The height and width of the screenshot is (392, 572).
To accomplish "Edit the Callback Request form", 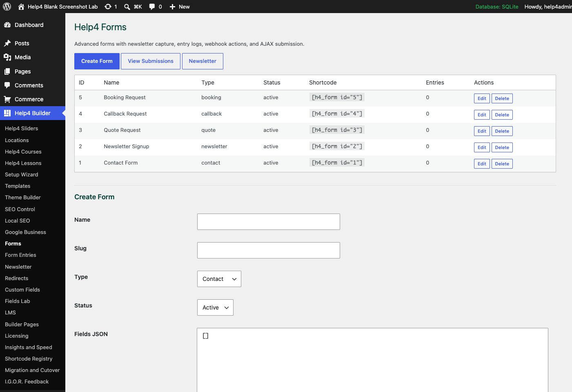I will pyautogui.click(x=482, y=115).
